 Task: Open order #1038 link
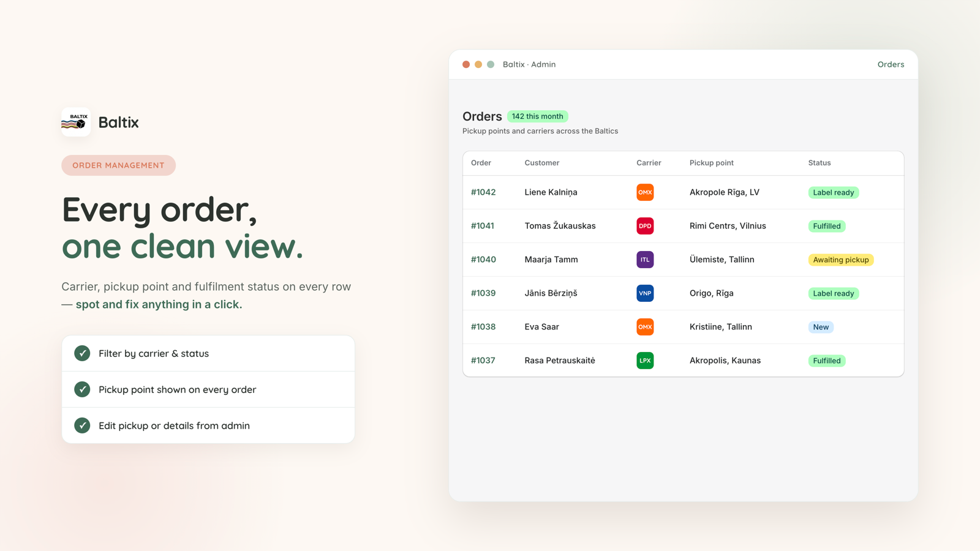point(483,327)
